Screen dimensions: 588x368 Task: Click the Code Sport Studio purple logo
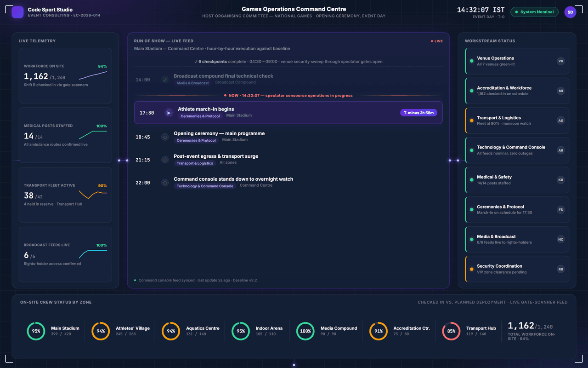pos(17,12)
